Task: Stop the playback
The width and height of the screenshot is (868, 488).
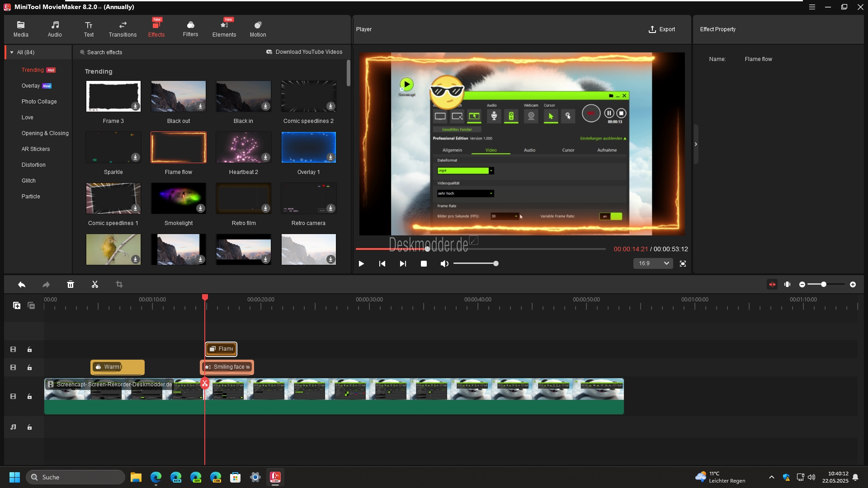Action: pos(424,264)
